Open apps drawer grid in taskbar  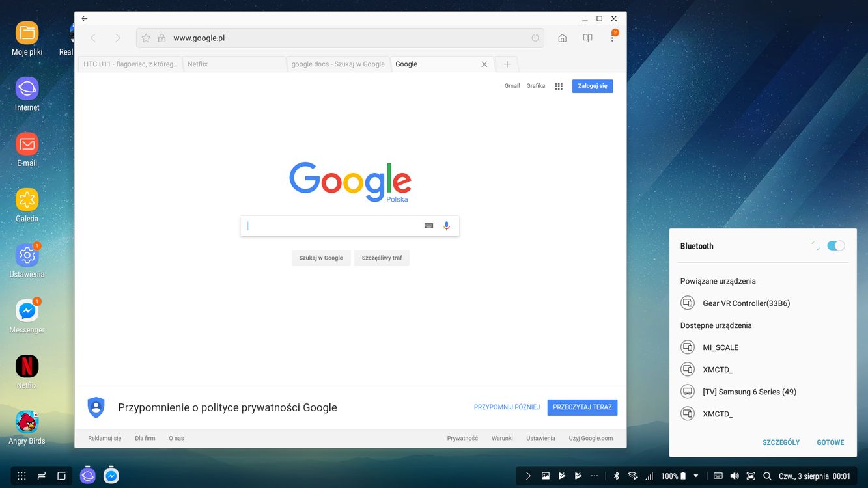point(21,476)
